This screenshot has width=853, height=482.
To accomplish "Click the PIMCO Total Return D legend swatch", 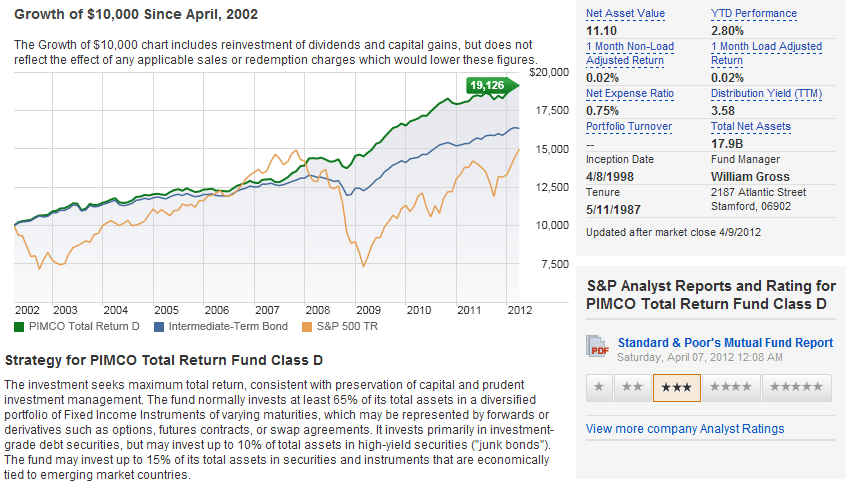I will click(20, 326).
